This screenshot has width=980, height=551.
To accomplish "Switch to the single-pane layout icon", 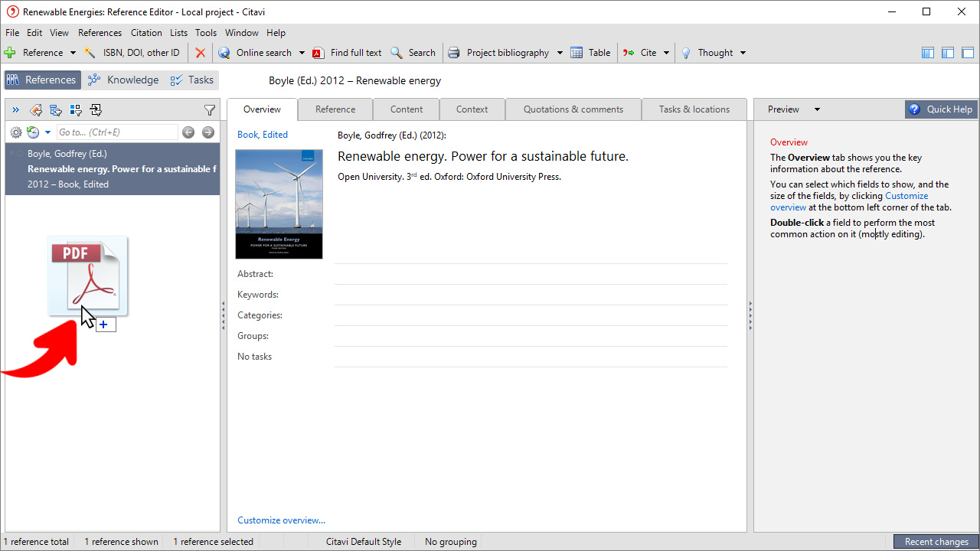I will [x=968, y=53].
